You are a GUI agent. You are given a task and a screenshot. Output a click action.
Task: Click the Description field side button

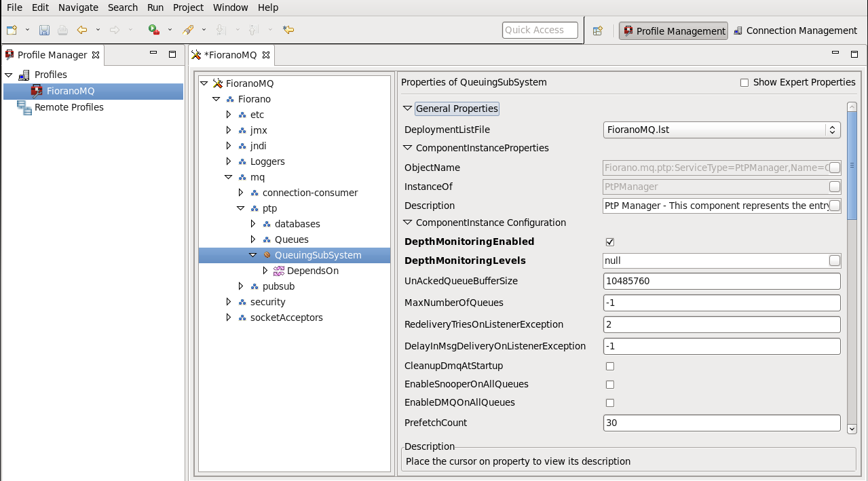click(x=835, y=206)
